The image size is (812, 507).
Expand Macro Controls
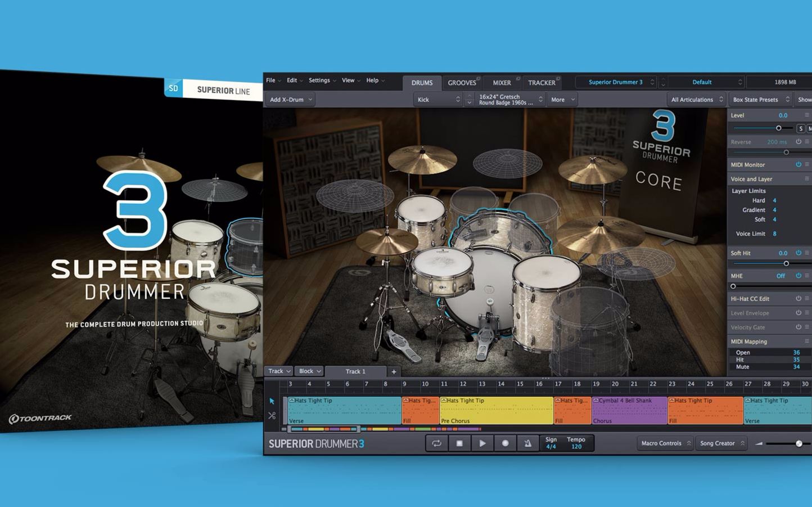tap(666, 443)
